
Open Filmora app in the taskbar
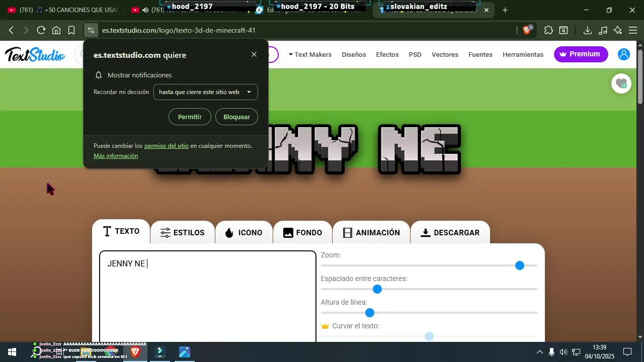160,352
